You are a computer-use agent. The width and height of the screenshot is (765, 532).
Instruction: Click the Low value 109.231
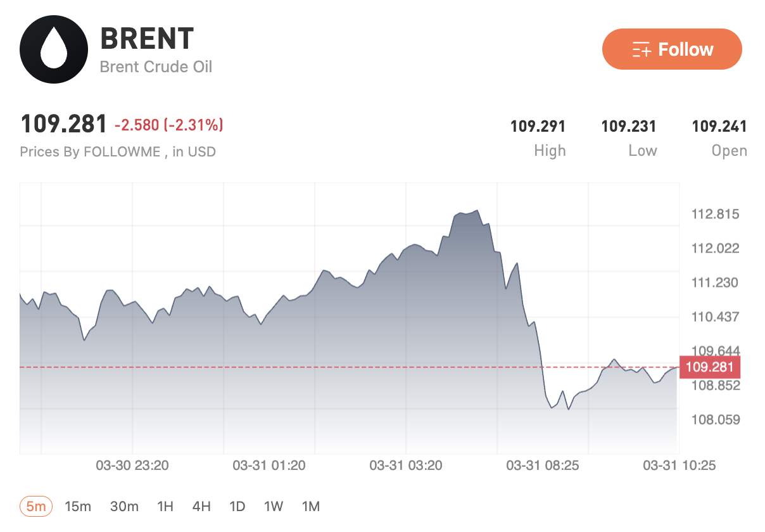[628, 126]
